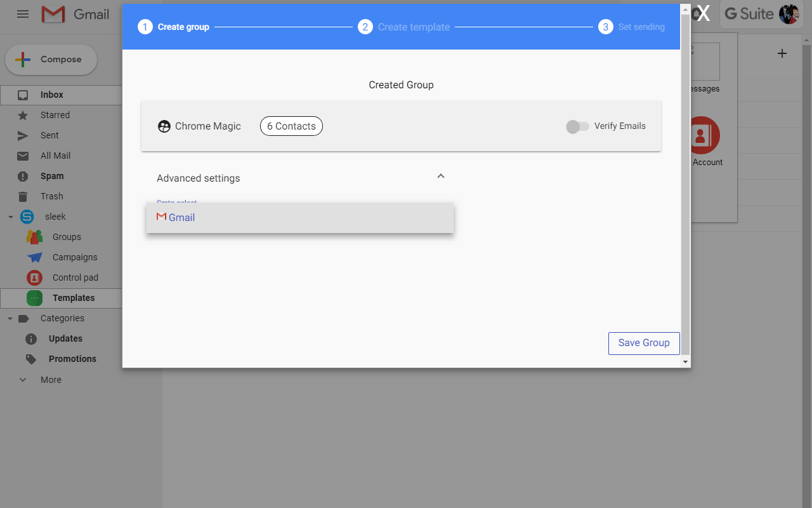This screenshot has width=812, height=508.
Task: Click the Spam warning icon
Action: click(x=23, y=176)
